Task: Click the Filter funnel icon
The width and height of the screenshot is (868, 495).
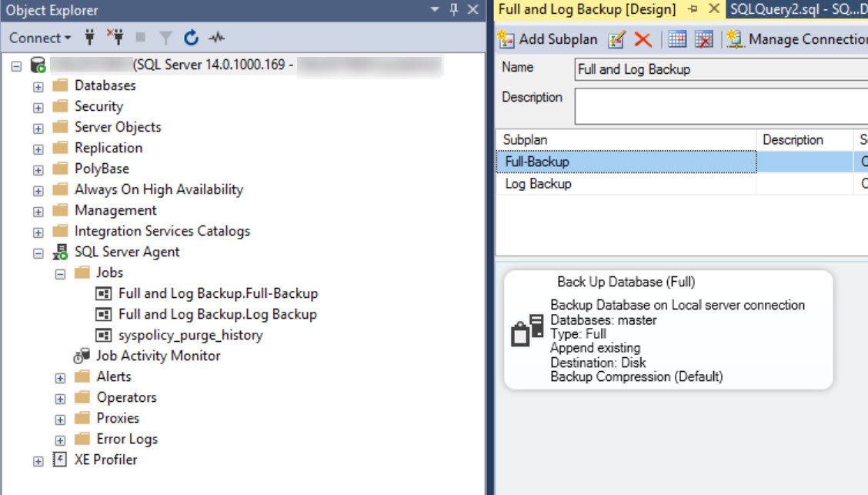Action: coord(165,38)
